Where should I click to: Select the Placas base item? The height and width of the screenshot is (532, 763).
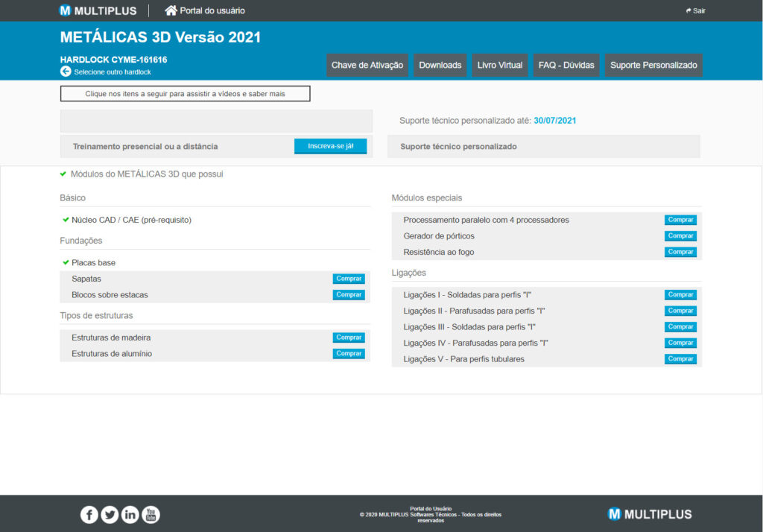click(x=93, y=263)
